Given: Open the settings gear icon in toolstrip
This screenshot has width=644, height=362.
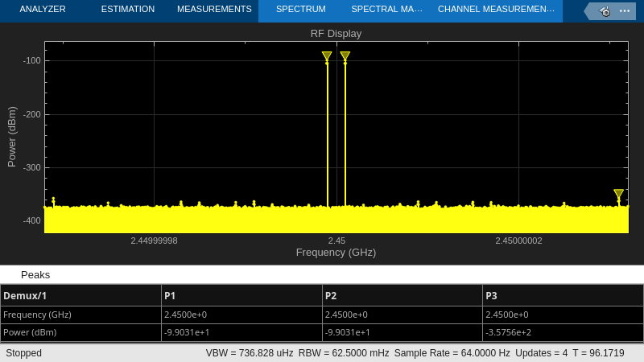Looking at the screenshot, I should click(605, 11).
